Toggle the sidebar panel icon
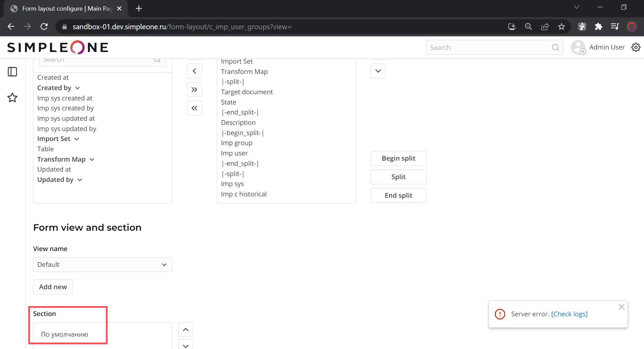Image resolution: width=644 pixels, height=349 pixels. 12,72
